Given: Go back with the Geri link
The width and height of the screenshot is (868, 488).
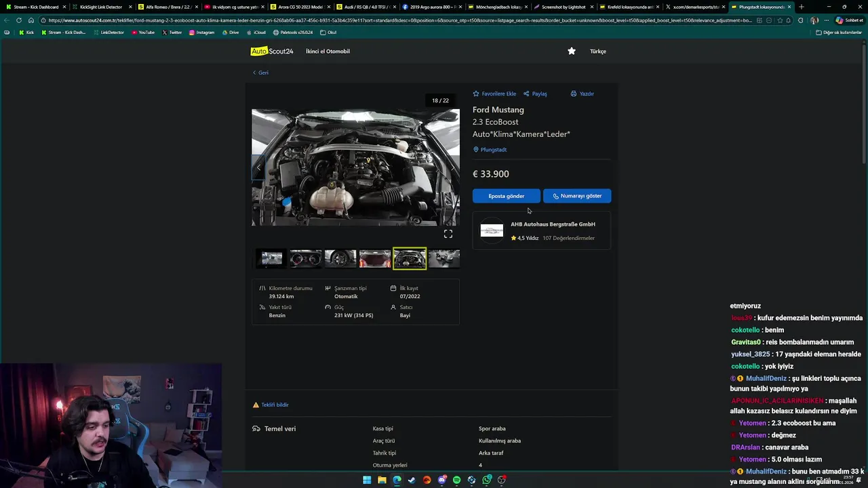Looking at the screenshot, I should pyautogui.click(x=261, y=73).
